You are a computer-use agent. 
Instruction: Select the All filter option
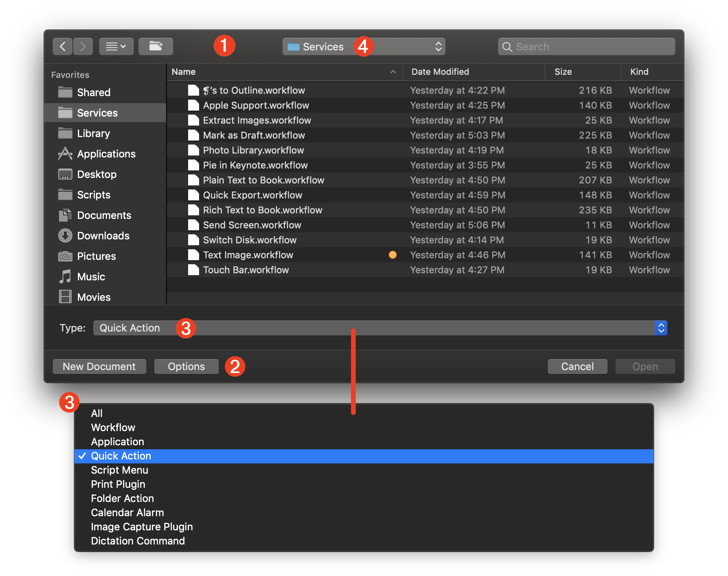(97, 413)
